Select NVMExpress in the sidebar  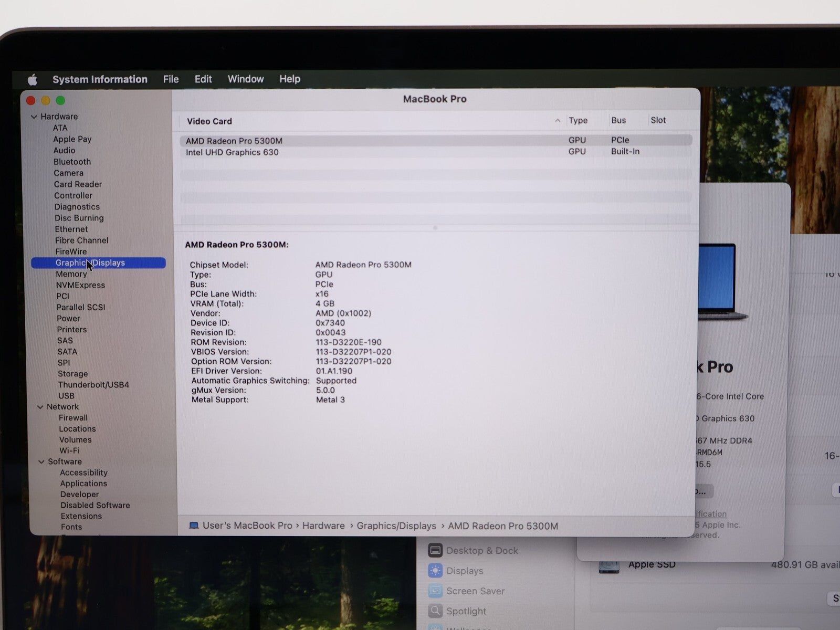[80, 285]
